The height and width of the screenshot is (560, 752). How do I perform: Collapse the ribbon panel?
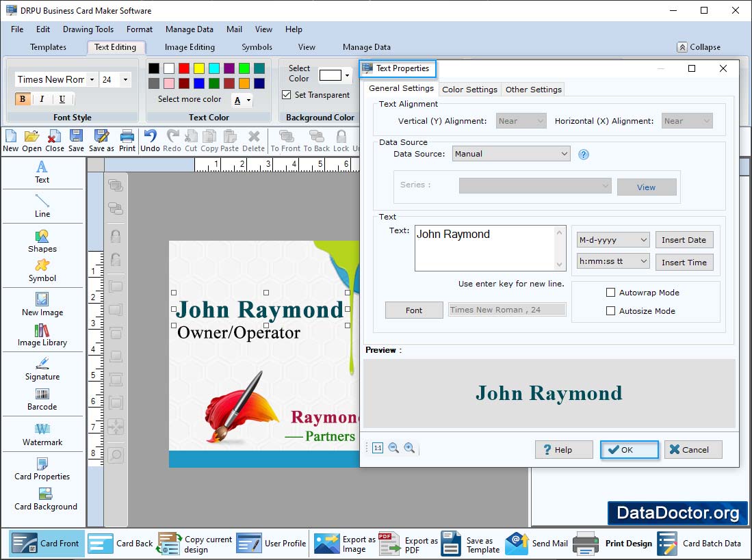pos(699,47)
